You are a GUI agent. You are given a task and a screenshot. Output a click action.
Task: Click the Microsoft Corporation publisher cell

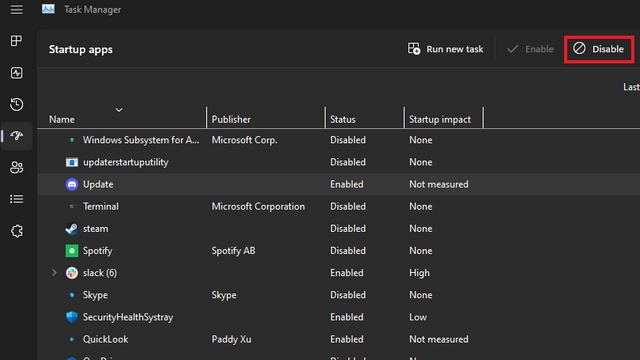[x=258, y=207]
